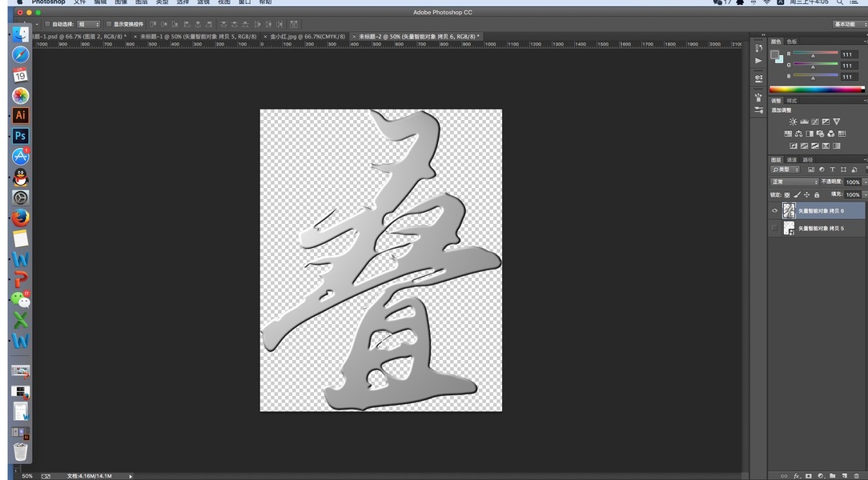This screenshot has height=480, width=868.
Task: Delete the selected layer with trash icon
Action: coord(857,475)
